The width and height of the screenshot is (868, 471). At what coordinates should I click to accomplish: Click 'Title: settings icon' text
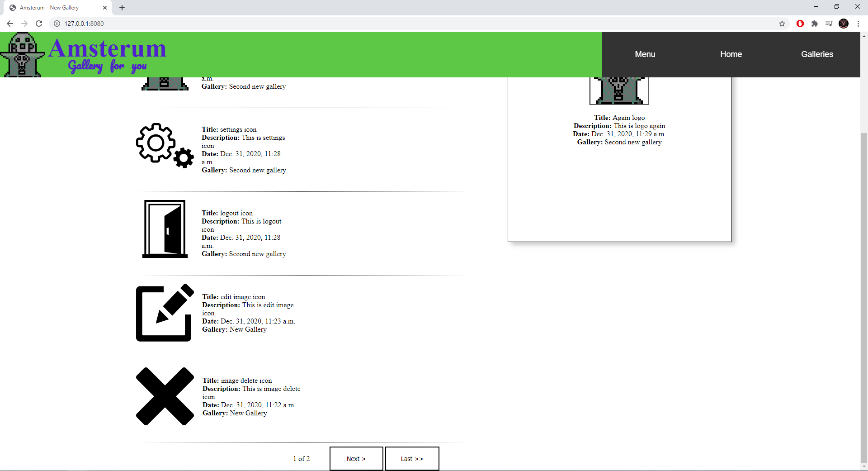pos(229,129)
